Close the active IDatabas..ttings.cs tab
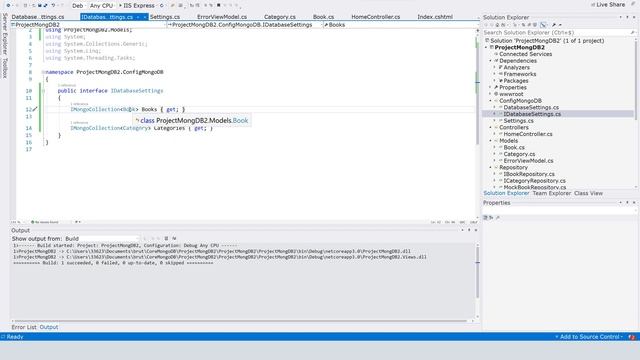The image size is (640, 360). tap(144, 17)
